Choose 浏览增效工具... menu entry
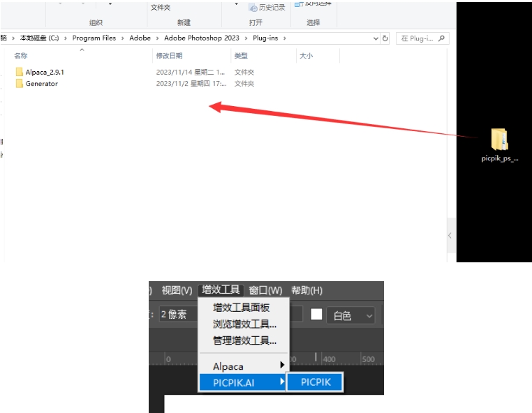The image size is (532, 413). pos(244,324)
